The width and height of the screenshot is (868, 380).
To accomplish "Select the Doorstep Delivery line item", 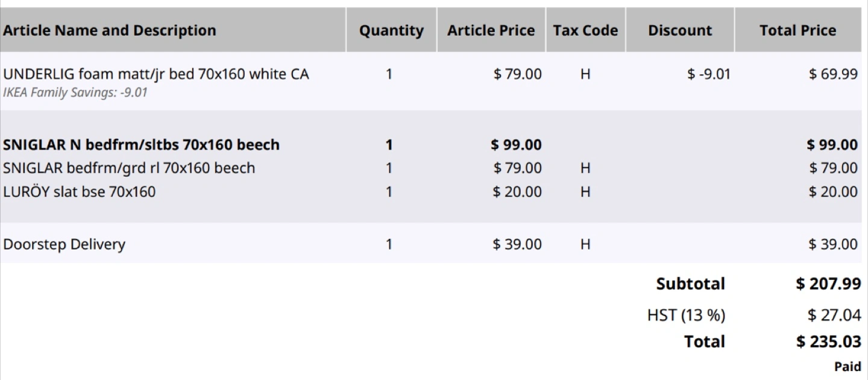I will 64,244.
